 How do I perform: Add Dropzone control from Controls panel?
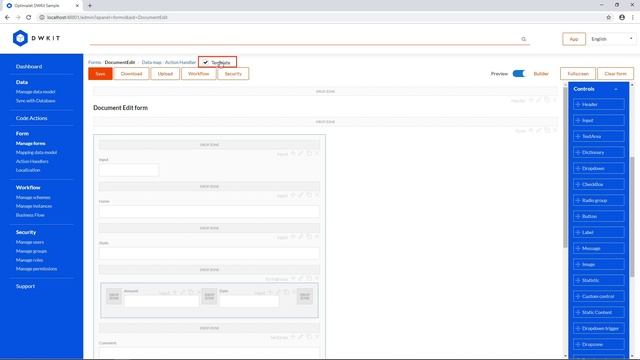pos(598,344)
